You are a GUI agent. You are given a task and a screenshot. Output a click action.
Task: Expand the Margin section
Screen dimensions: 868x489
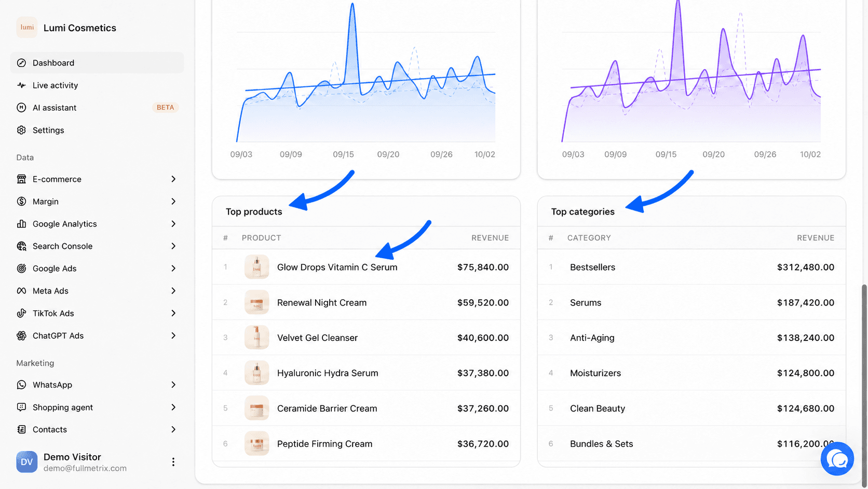tap(173, 201)
